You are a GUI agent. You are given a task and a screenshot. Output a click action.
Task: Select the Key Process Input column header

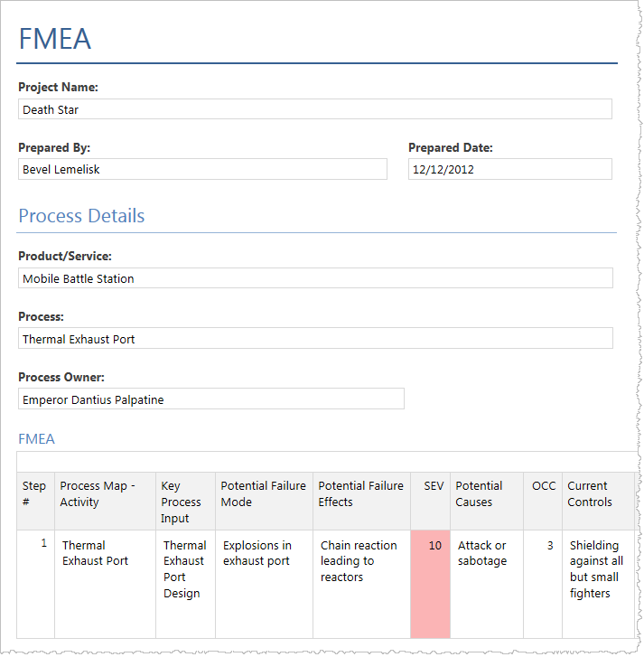point(185,502)
